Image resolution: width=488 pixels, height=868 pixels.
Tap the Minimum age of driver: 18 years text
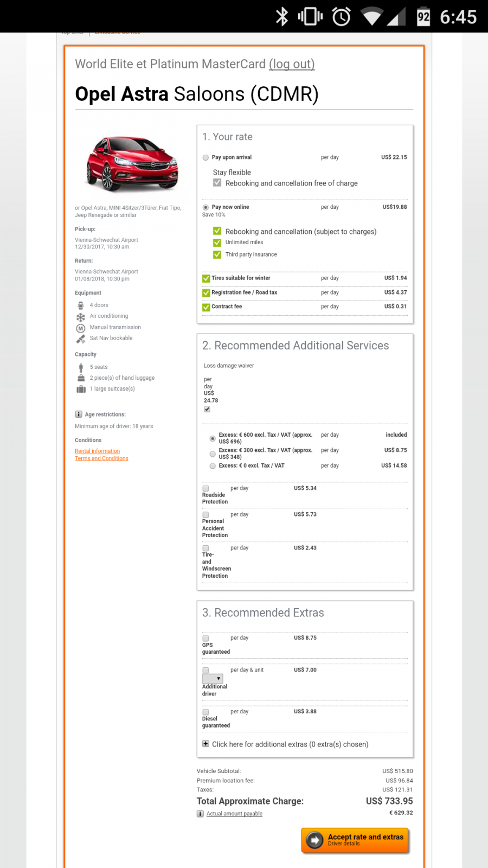pyautogui.click(x=114, y=426)
